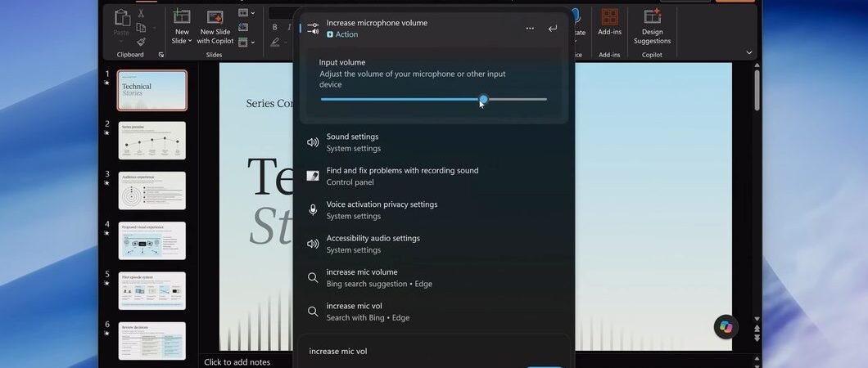This screenshot has width=868, height=368.
Task: Click Click to add notes area
Action: tap(237, 362)
